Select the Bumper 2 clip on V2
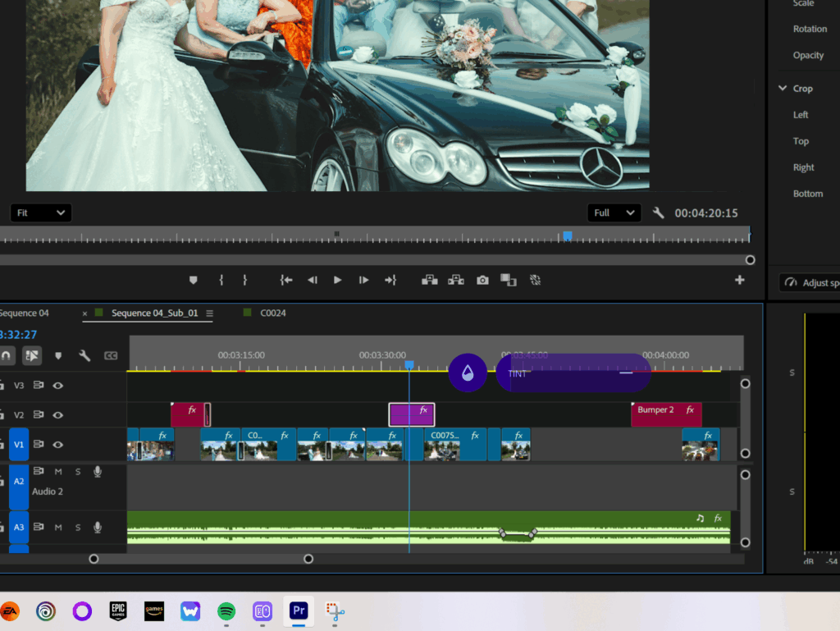 [x=655, y=410]
